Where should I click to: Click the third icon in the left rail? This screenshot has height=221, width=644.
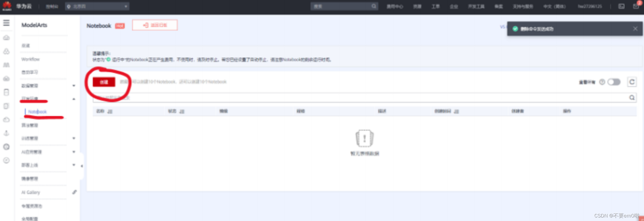tap(6, 65)
